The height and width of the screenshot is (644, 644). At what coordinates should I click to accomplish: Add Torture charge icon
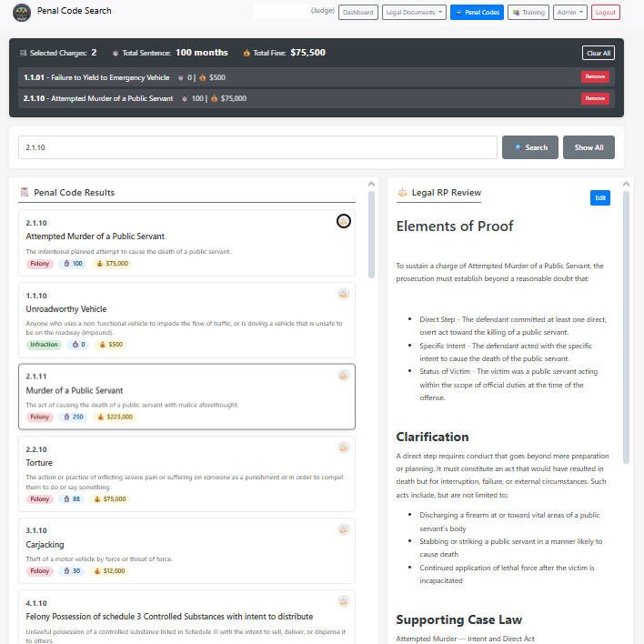pyautogui.click(x=343, y=448)
